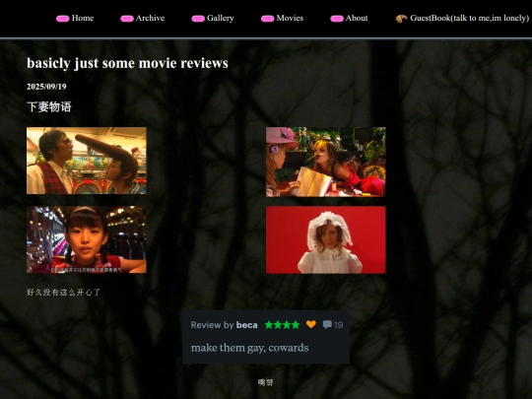Viewport: 532px width, 399px height.
Task: Click the comment count 19
Action: click(x=338, y=325)
